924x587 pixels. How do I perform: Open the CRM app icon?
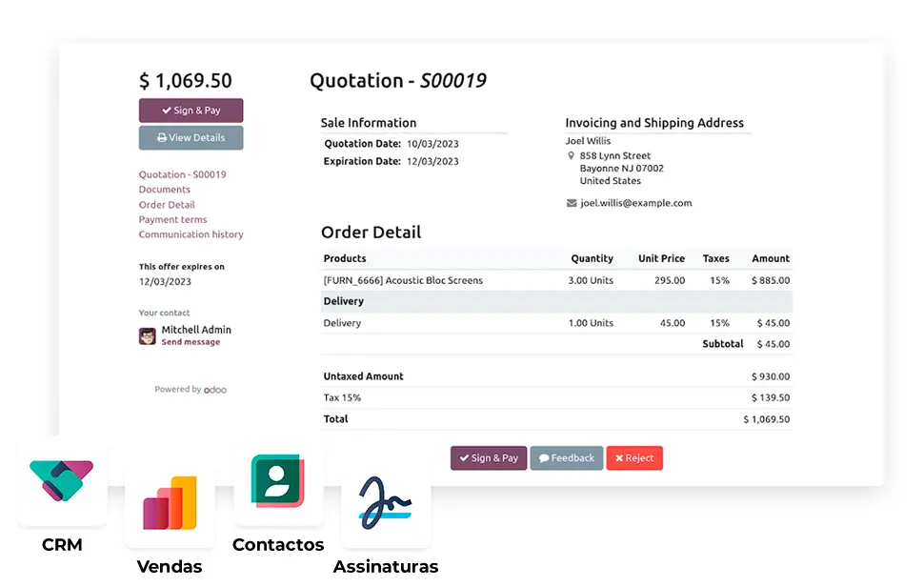63,481
